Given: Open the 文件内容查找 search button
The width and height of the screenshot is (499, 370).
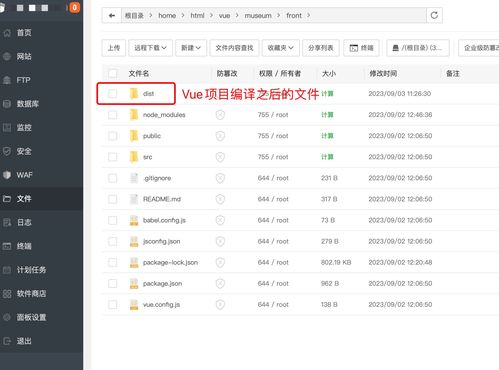Looking at the screenshot, I should 234,48.
